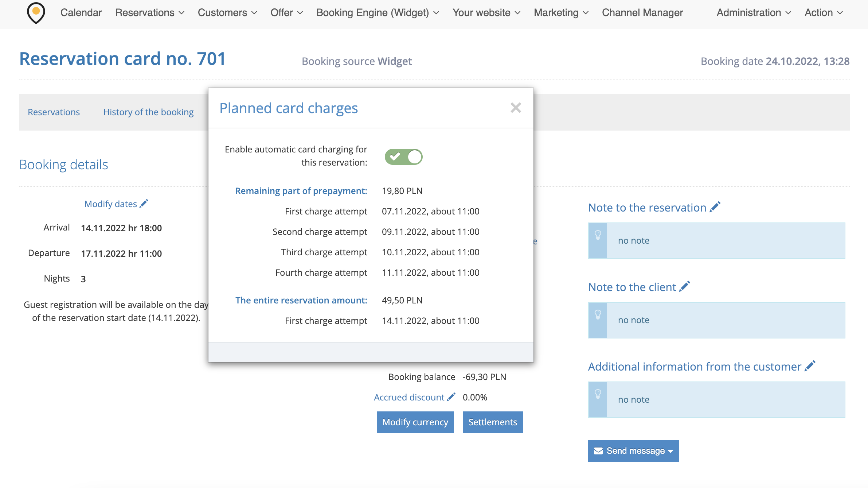Open Calendar from the top menu

point(81,13)
